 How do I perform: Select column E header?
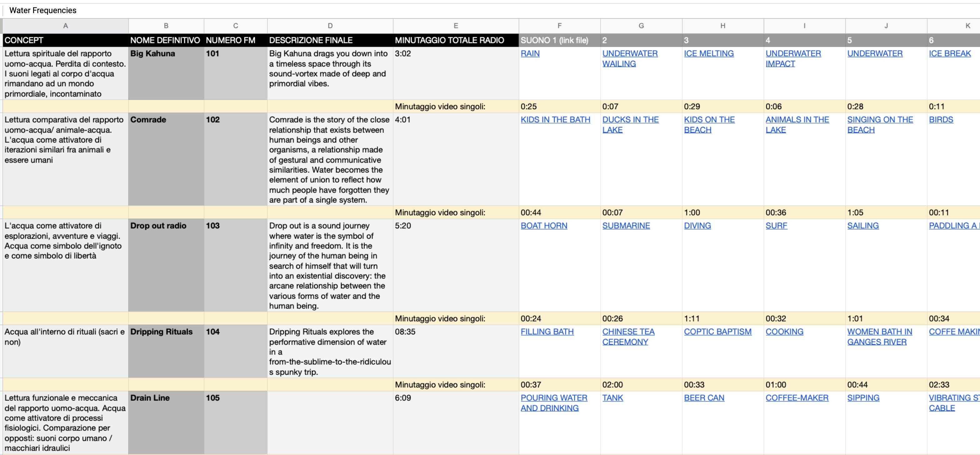456,26
